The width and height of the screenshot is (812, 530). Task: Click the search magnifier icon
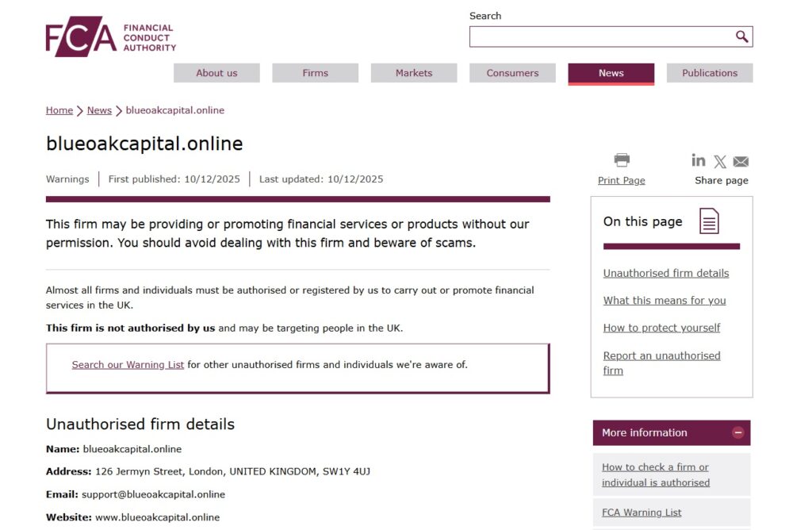(741, 36)
